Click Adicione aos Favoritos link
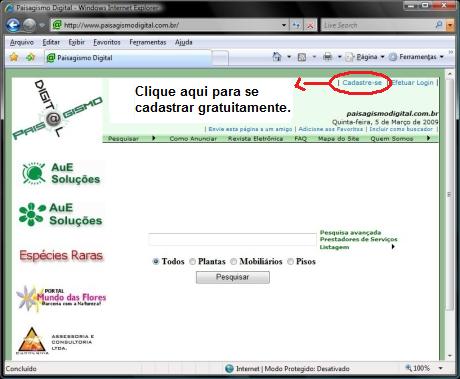Image resolution: width=460 pixels, height=379 pixels. (x=331, y=129)
